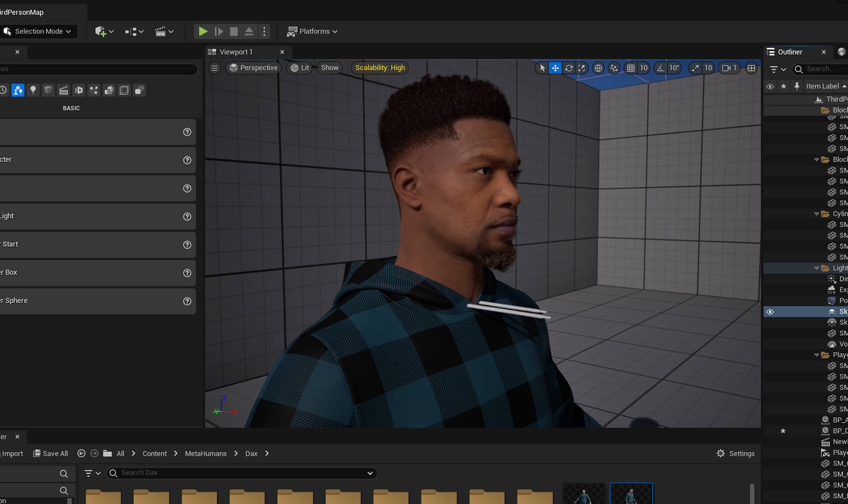Click the stop simulation square button
Viewport: 848px width, 504px height.
[x=234, y=32]
